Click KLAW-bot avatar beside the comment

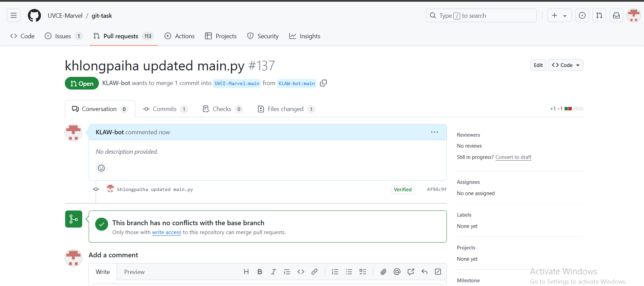73,133
